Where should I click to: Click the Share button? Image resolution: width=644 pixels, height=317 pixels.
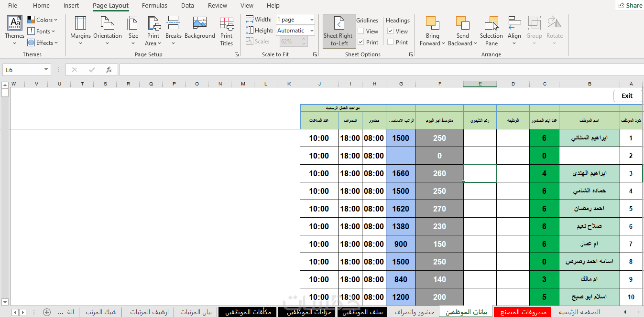(630, 5)
